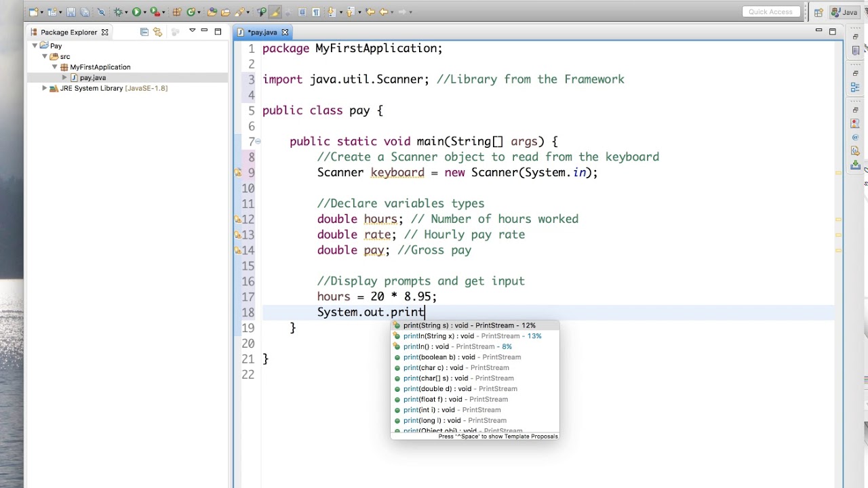This screenshot has height=488, width=868.
Task: Choose print(float f) completion proposal
Action: click(x=475, y=399)
